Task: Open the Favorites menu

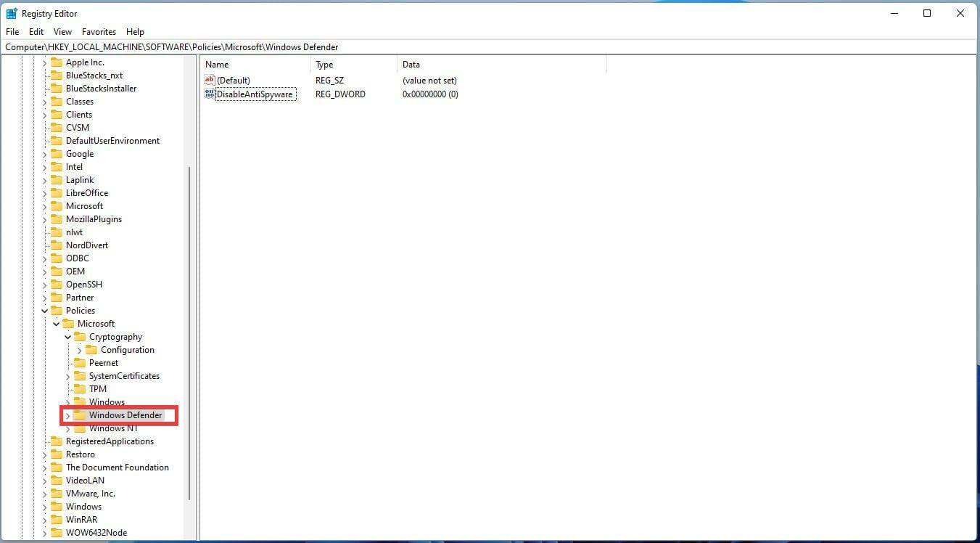Action: 99,32
